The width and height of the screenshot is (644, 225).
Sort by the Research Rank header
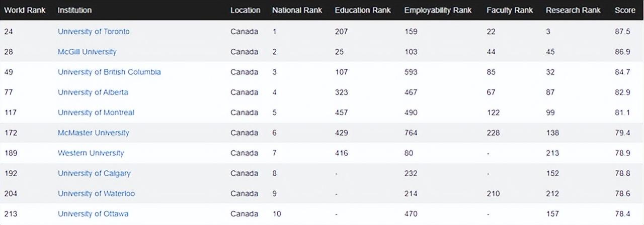pos(573,10)
